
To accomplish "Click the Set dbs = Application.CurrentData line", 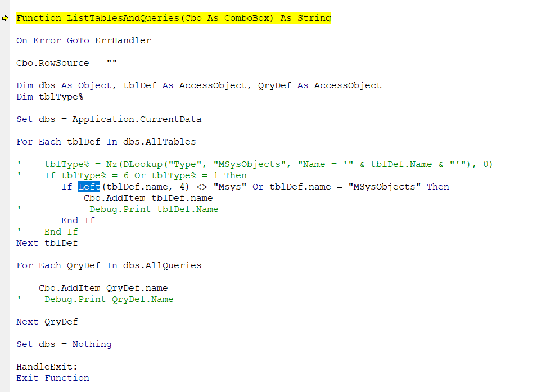I will coord(109,119).
